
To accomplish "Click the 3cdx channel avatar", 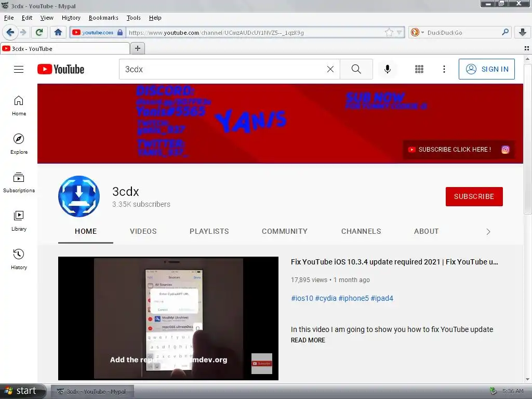I will (x=79, y=196).
